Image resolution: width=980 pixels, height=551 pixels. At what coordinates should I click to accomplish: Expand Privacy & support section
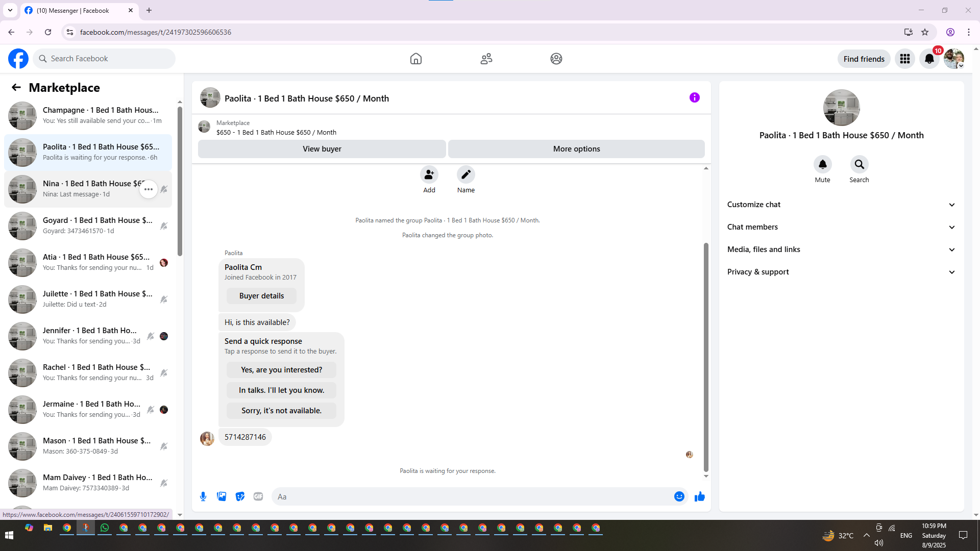click(841, 272)
